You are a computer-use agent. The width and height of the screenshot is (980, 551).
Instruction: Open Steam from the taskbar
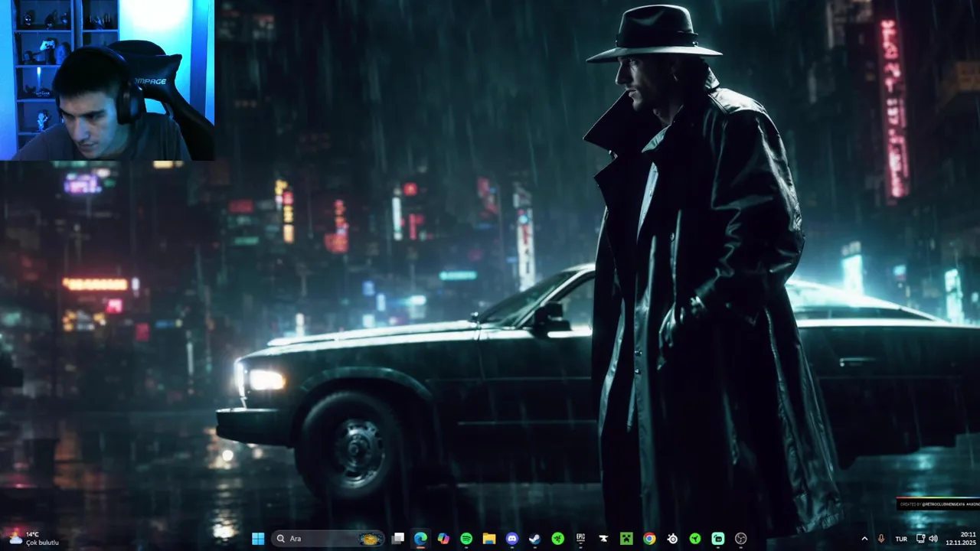pos(535,539)
